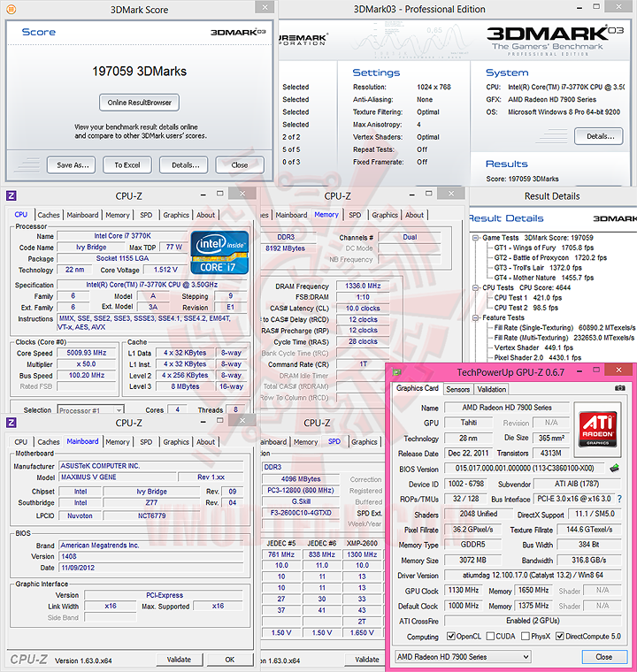Screen dimensions: 637x672
Task: Toggle the OpenCL checkbox in GPU-Z
Action: coord(451,636)
